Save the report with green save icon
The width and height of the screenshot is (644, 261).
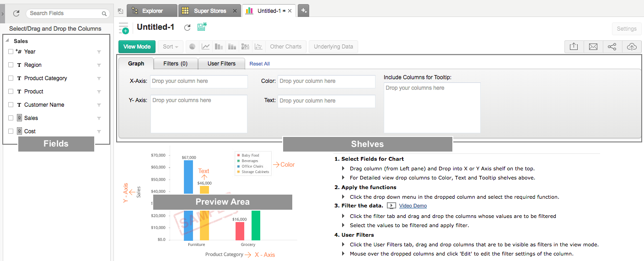point(202,27)
